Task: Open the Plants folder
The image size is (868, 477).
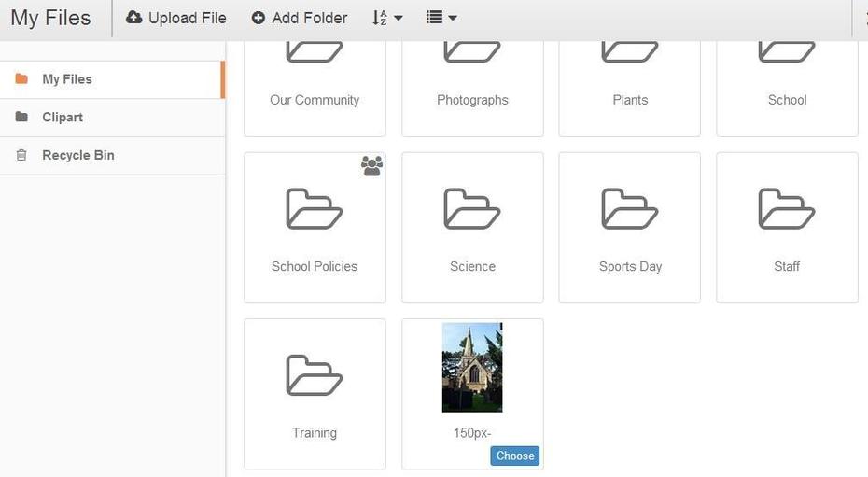Action: (629, 89)
